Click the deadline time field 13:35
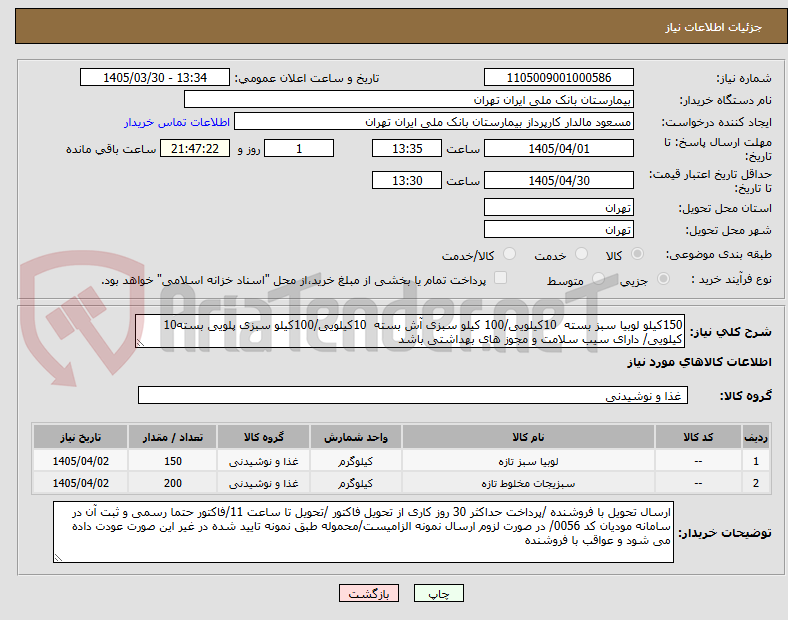This screenshot has width=788, height=620. (x=407, y=148)
